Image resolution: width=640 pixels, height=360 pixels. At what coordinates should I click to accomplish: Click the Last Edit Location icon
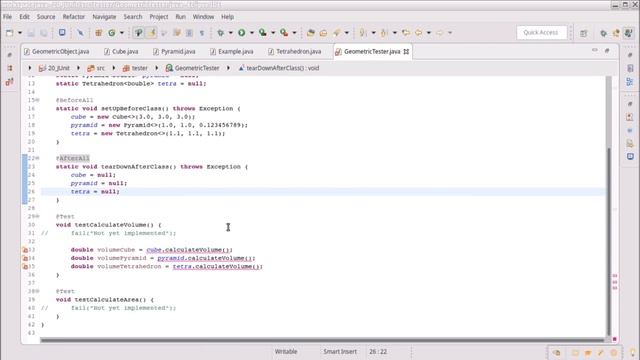[x=405, y=33]
